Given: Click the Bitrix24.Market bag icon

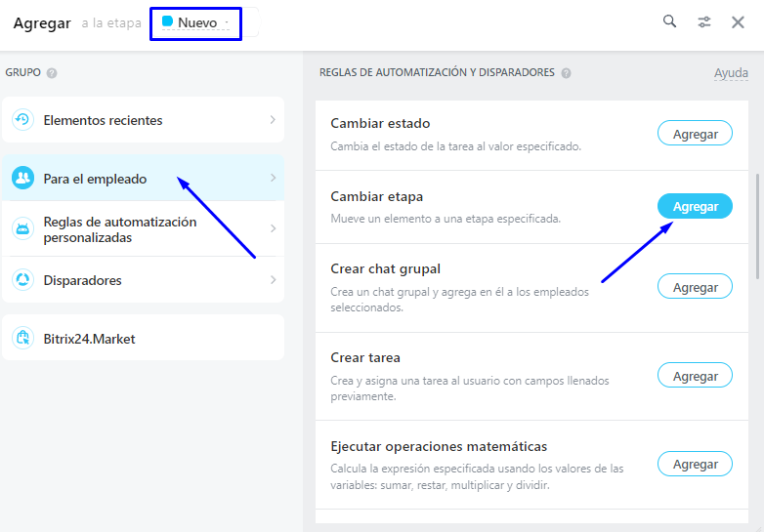Looking at the screenshot, I should point(22,339).
